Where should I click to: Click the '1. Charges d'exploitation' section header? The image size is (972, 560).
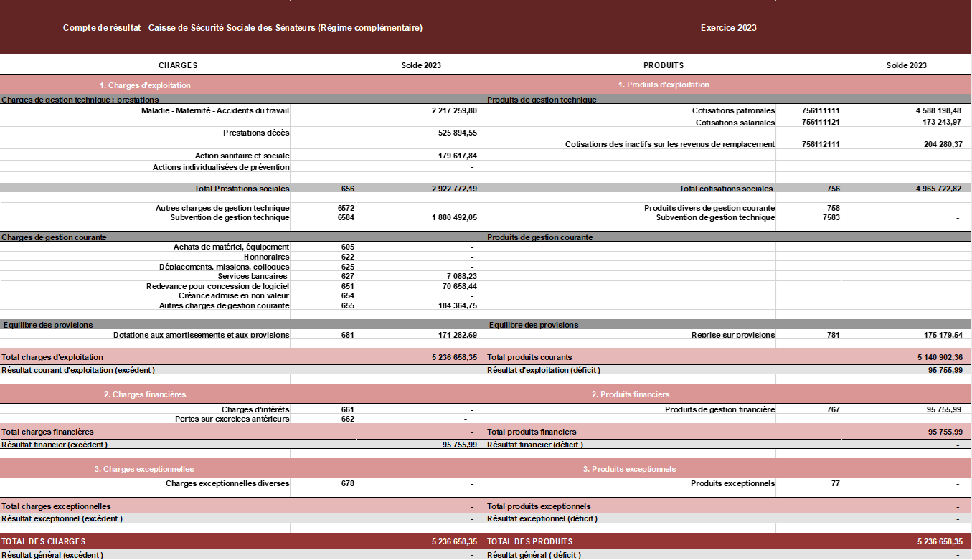point(145,85)
